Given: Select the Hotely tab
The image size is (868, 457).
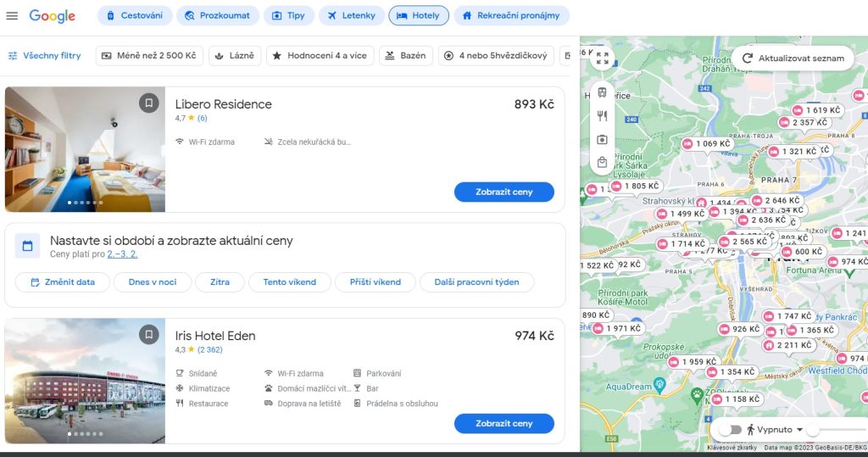Looking at the screenshot, I should (x=419, y=15).
